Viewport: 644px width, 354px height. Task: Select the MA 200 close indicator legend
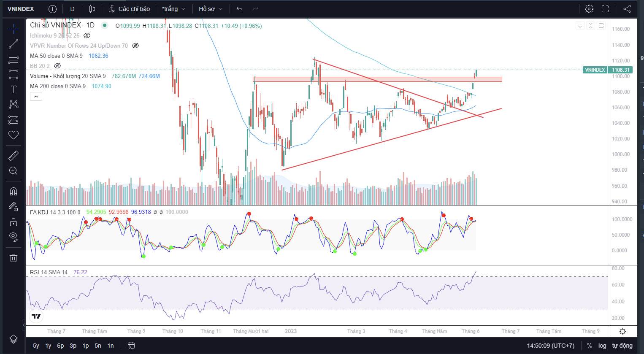click(x=58, y=86)
